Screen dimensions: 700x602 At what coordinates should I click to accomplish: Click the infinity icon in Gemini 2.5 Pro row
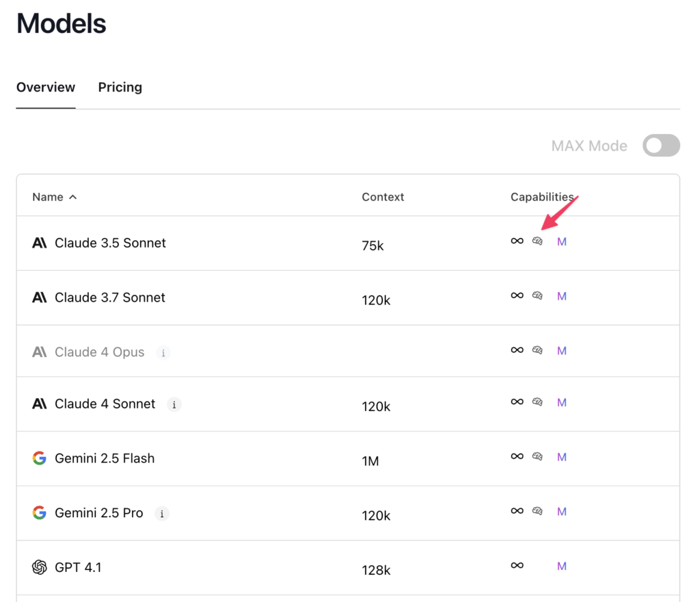[517, 511]
